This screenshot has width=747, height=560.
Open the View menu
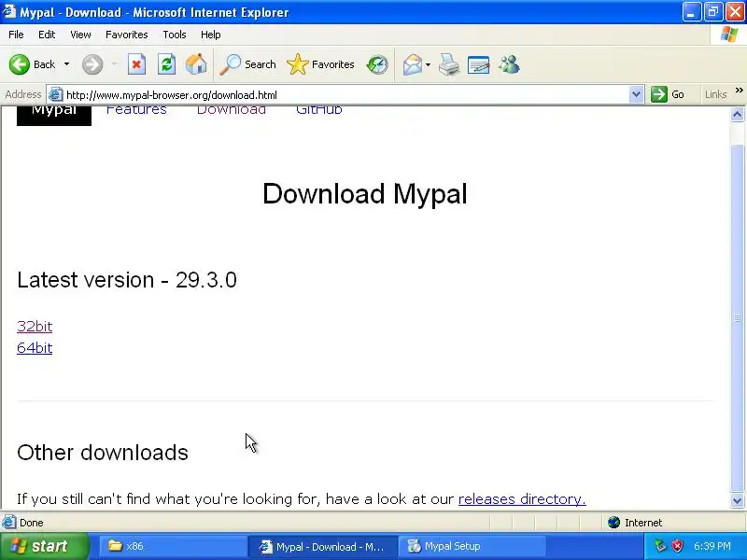pos(80,35)
